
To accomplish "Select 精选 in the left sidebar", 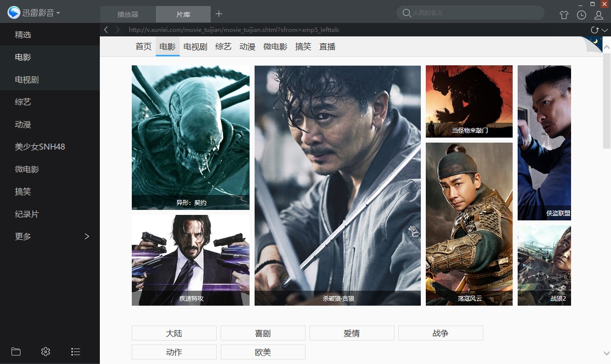I will point(50,35).
